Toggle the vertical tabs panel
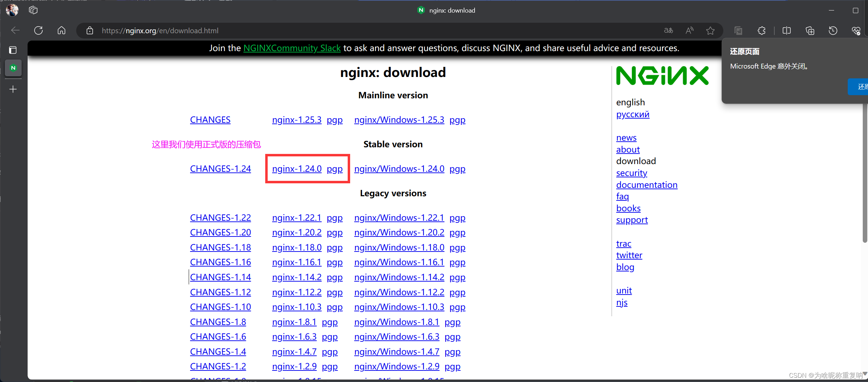Screen dimensions: 868x382 [x=13, y=50]
